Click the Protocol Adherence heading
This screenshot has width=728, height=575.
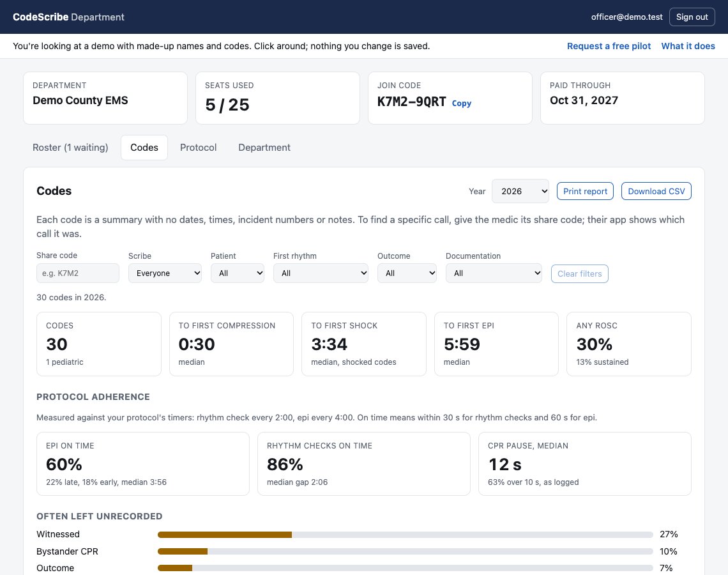point(93,397)
